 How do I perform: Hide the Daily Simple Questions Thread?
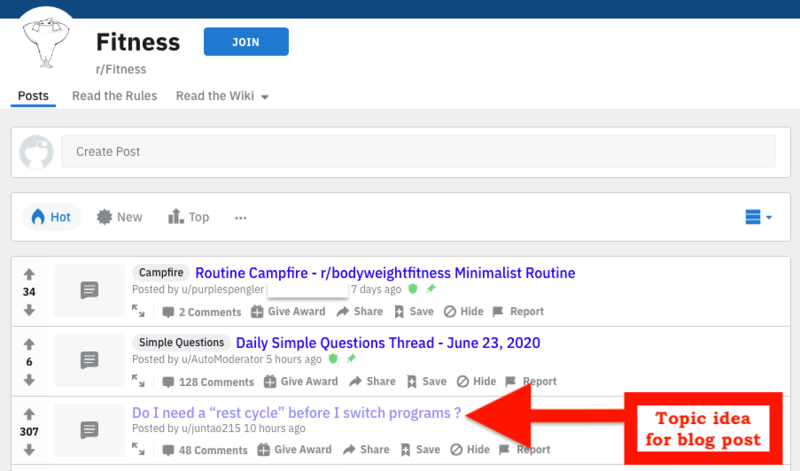click(476, 381)
